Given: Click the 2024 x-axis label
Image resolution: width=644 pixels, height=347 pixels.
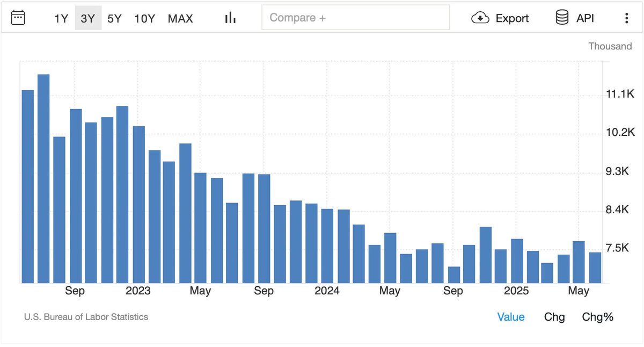Looking at the screenshot, I should [327, 291].
